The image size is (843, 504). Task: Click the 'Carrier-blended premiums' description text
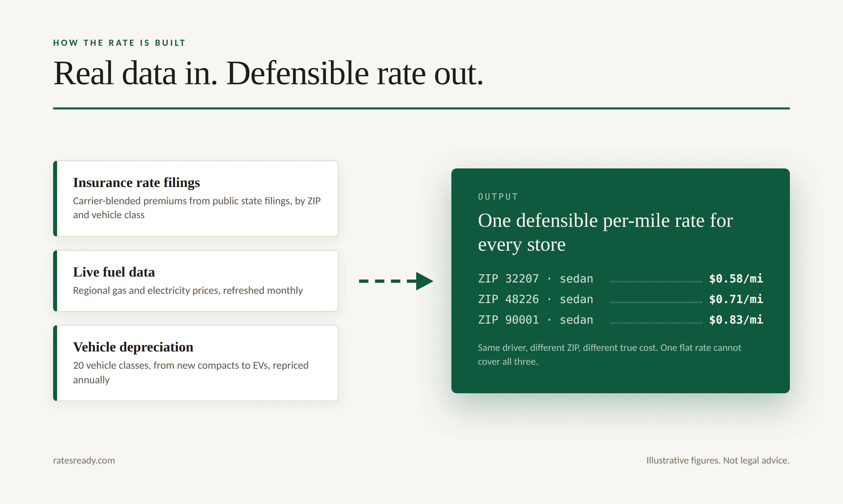coord(196,208)
